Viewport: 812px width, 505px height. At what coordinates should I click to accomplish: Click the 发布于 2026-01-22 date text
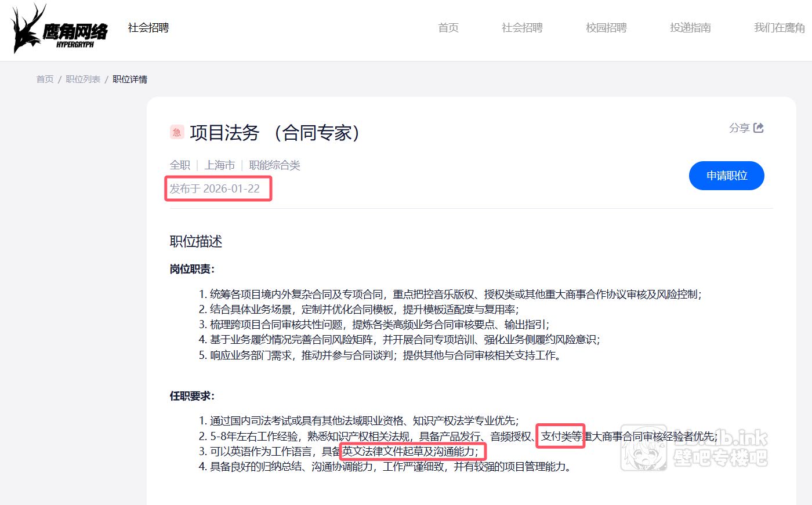(x=215, y=188)
